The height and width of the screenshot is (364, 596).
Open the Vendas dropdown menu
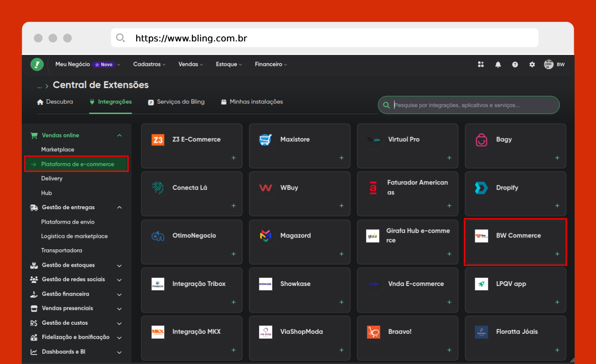[x=191, y=65]
